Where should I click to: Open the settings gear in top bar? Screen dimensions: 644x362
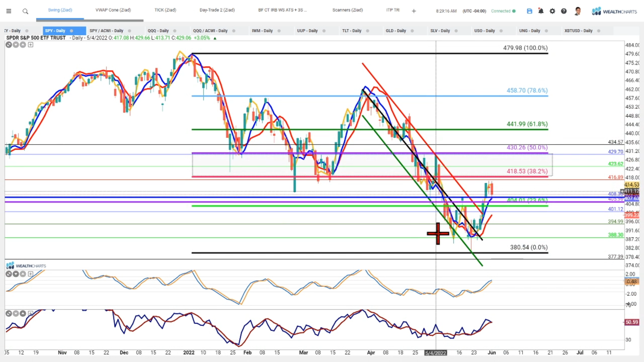pos(552,11)
